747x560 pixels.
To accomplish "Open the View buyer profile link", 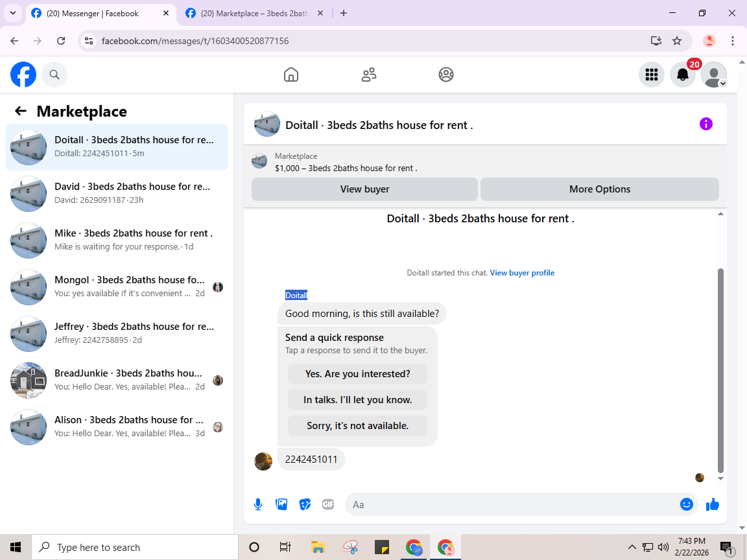I will point(521,273).
